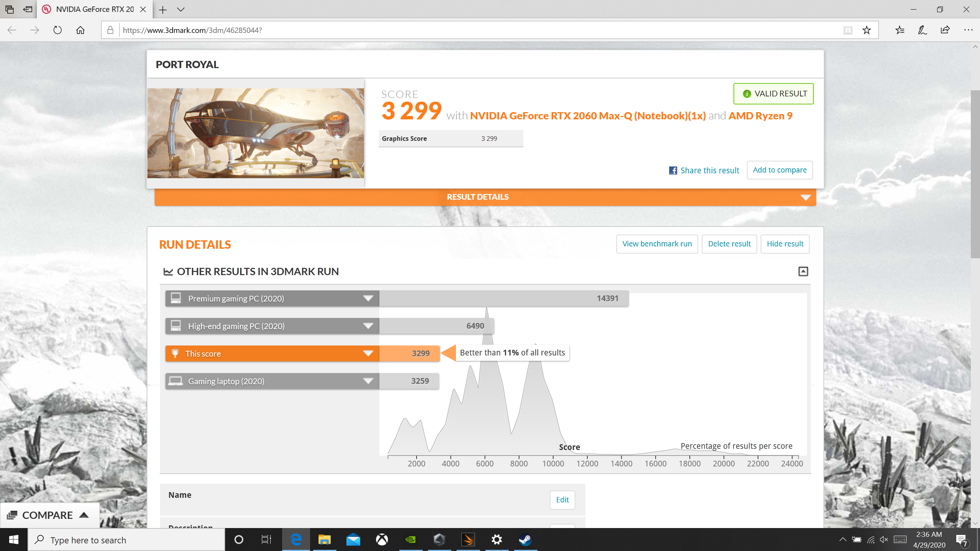Click Add to compare button

(780, 170)
